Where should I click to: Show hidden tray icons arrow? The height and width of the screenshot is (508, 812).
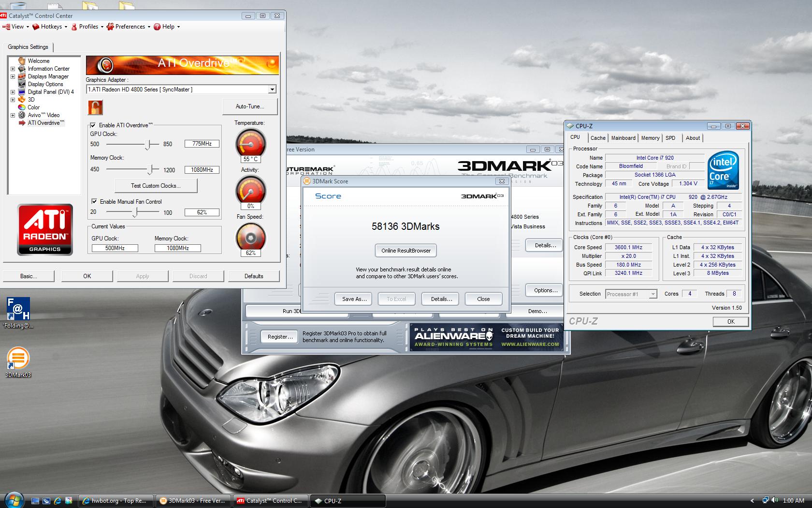pyautogui.click(x=752, y=501)
